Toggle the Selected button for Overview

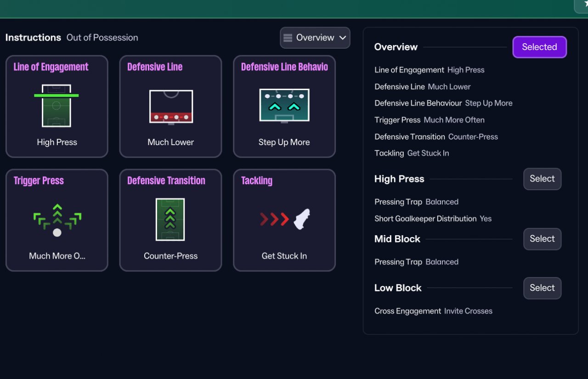[x=539, y=47]
